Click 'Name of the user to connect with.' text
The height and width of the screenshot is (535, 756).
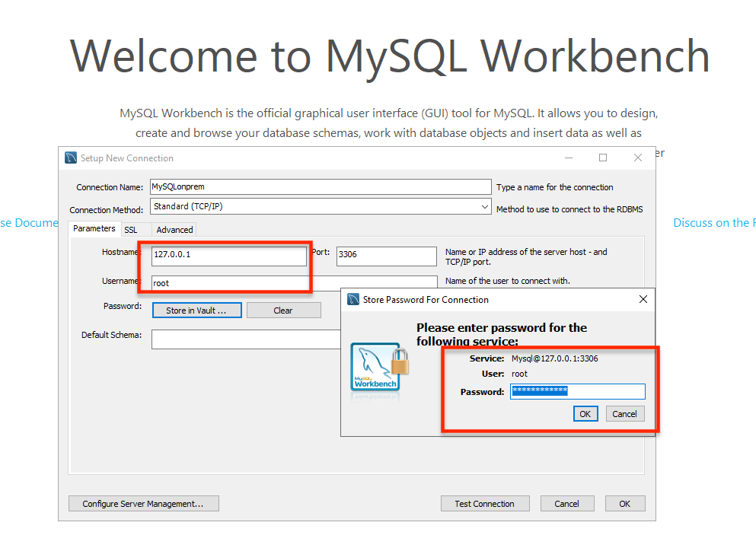(x=508, y=281)
